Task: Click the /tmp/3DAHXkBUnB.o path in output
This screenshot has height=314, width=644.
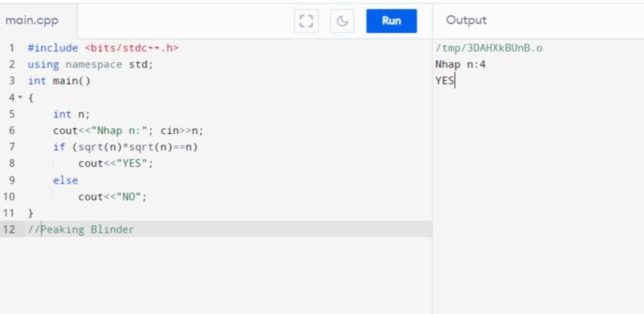Action: [489, 48]
